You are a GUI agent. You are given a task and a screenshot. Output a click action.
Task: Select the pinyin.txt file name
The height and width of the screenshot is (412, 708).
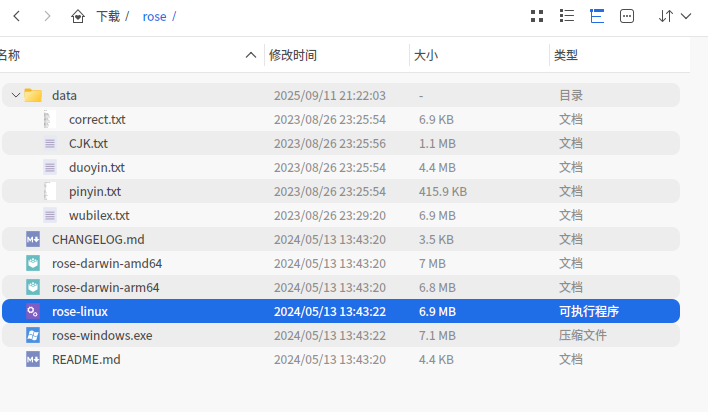(95, 192)
